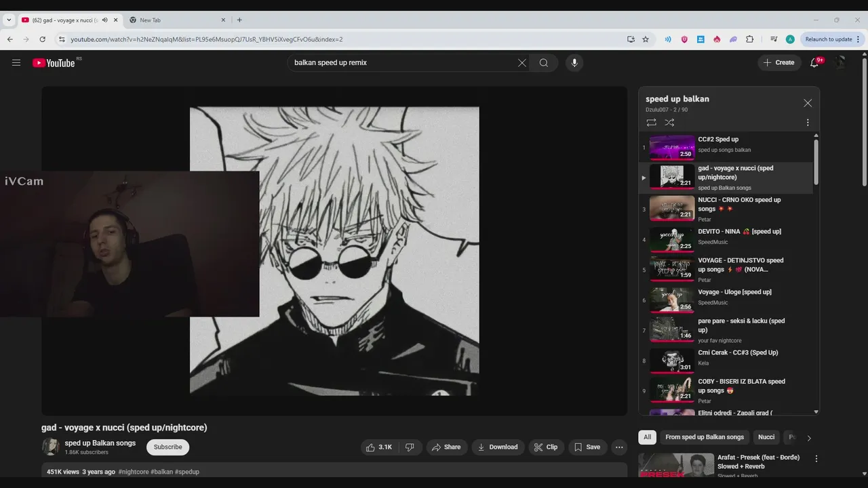This screenshot has height=488, width=868.
Task: Open options for Arafat - Presek video
Action: pyautogui.click(x=816, y=459)
